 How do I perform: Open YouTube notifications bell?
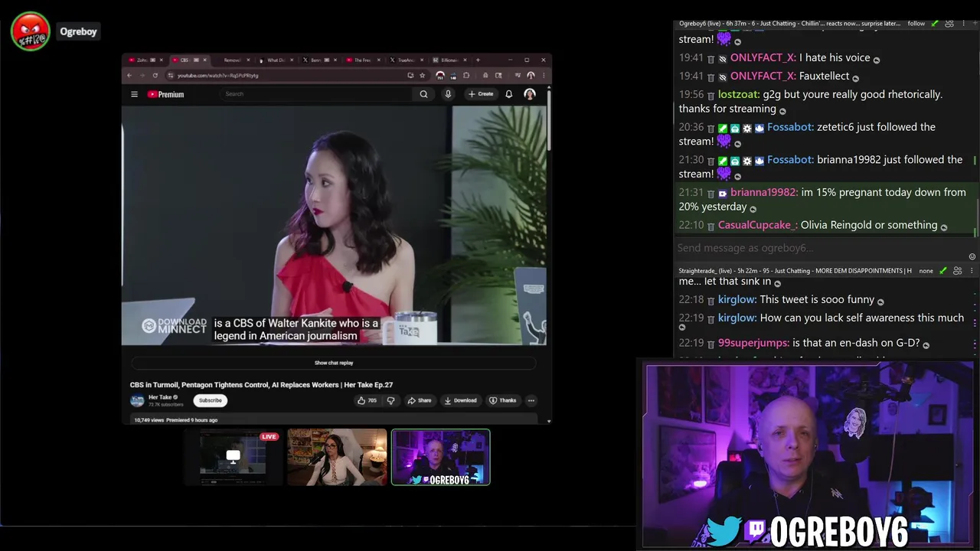tap(508, 94)
